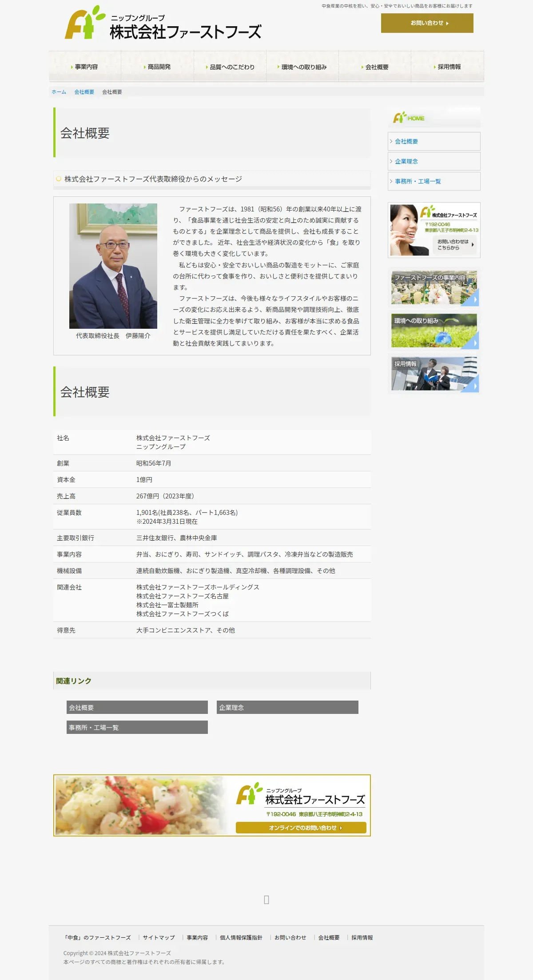Open 環境への取り組み sidebar banner
This screenshot has height=980, width=533.
(x=434, y=331)
